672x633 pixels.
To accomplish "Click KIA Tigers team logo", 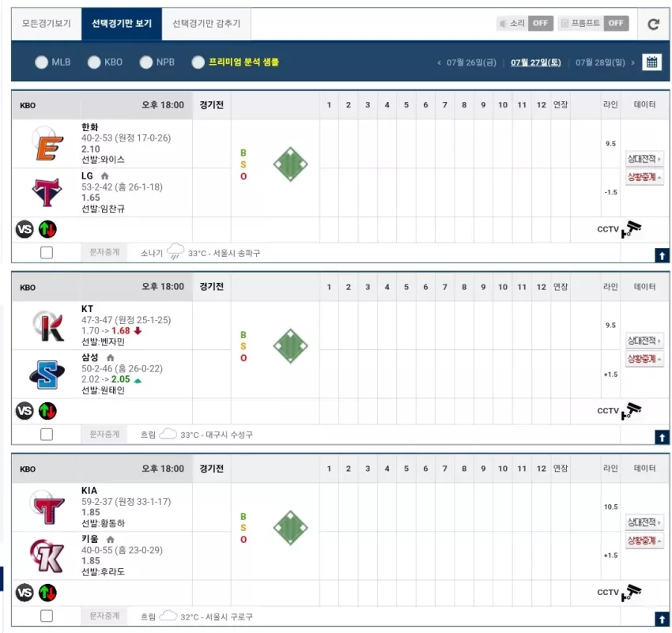I will pos(47,508).
